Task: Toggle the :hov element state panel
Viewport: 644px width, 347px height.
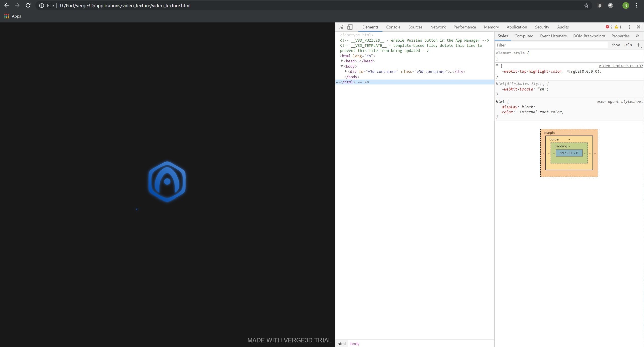Action: (x=616, y=45)
